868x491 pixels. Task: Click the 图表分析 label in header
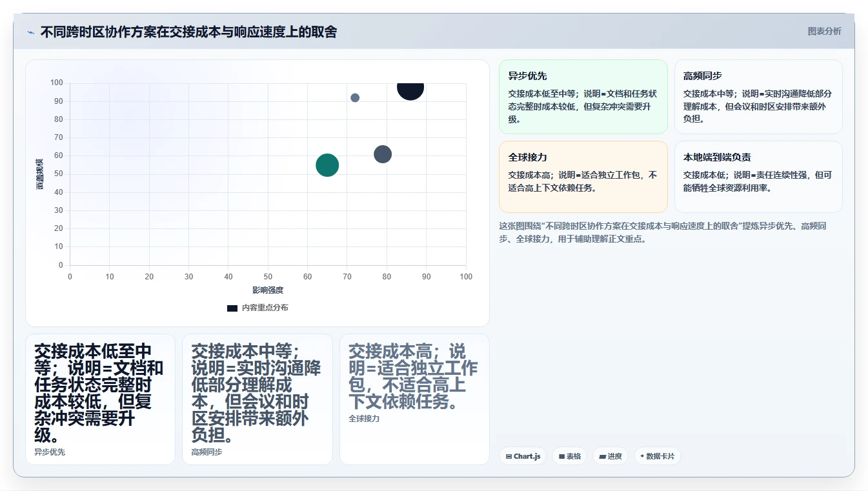824,31
